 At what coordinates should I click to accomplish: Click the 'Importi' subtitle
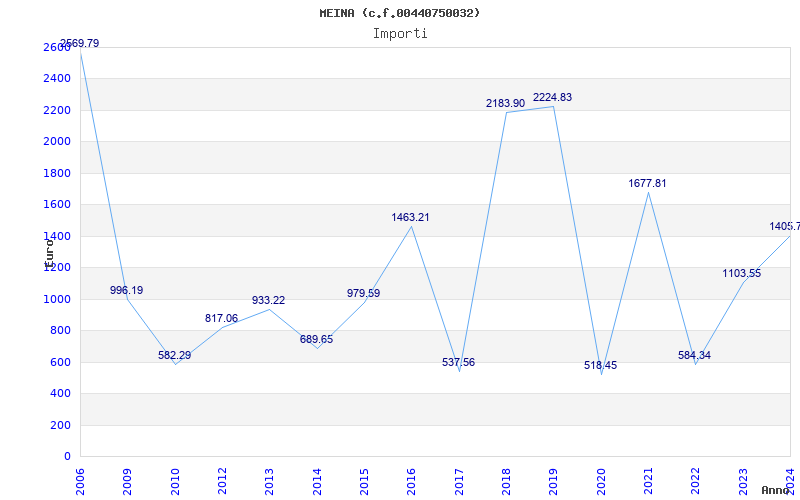point(400,34)
